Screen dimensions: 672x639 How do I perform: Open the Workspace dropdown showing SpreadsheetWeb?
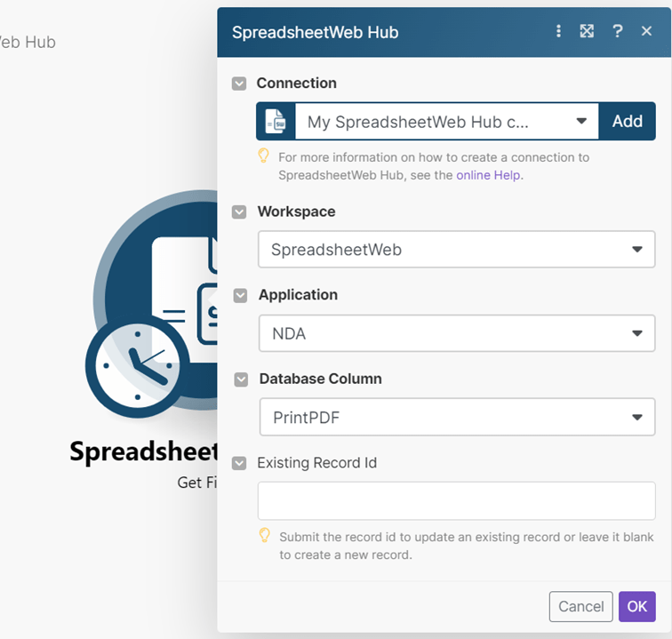click(x=456, y=250)
